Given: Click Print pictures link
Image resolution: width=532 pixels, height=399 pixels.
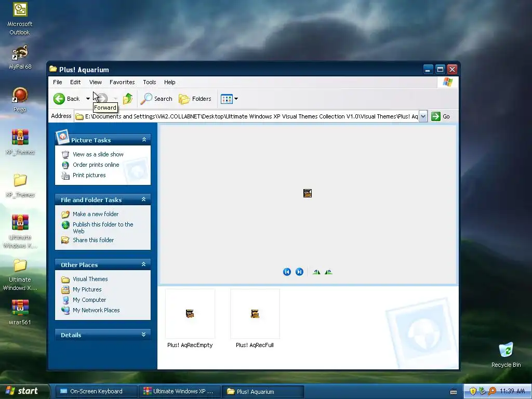Looking at the screenshot, I should pos(89,176).
